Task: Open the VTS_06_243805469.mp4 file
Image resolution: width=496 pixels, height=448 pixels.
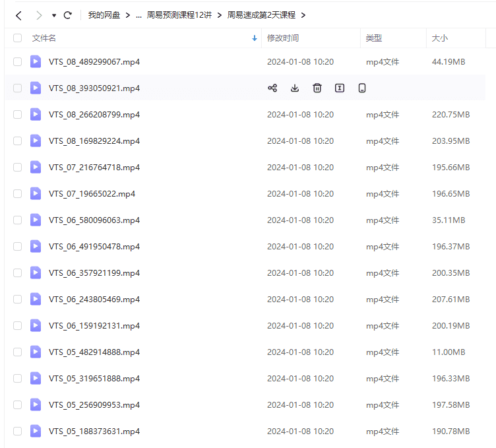Action: click(94, 299)
